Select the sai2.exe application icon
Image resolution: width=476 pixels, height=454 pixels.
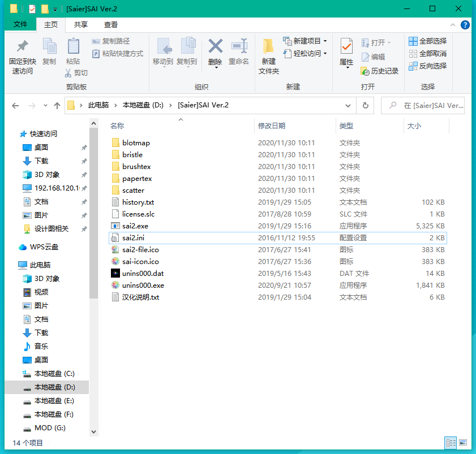click(115, 226)
